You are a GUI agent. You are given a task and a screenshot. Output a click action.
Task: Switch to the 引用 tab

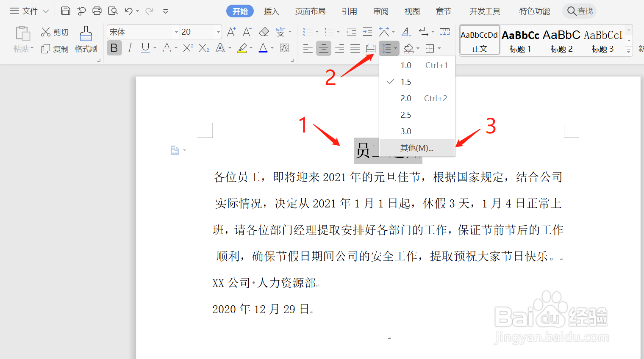(x=350, y=11)
